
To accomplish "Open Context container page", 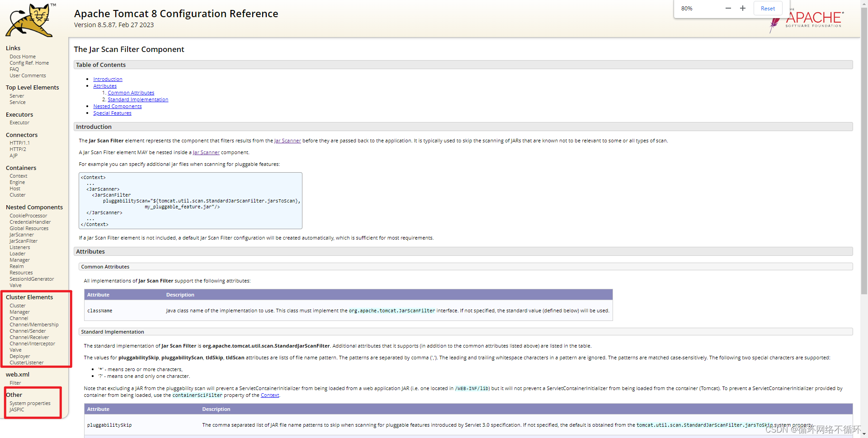I will click(x=19, y=176).
